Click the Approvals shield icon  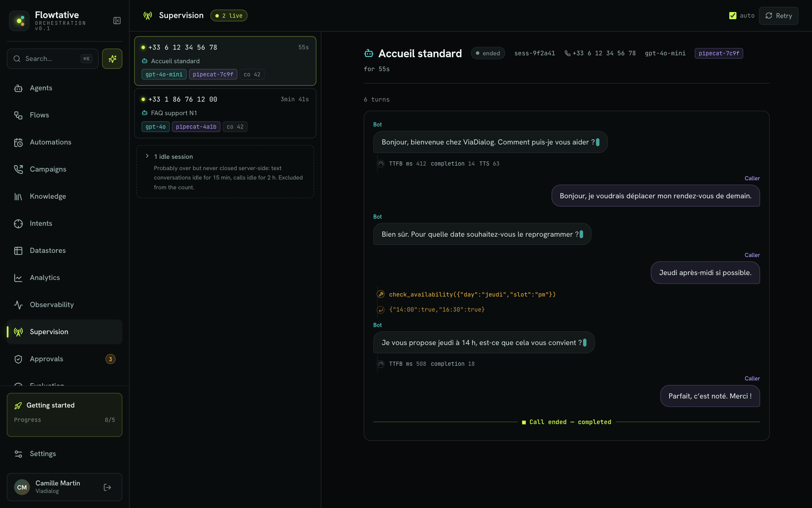[18, 359]
